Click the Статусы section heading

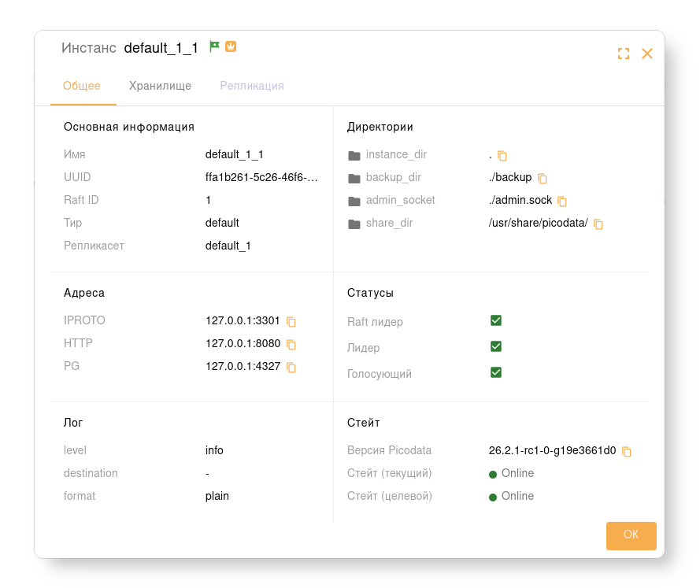[x=370, y=293]
